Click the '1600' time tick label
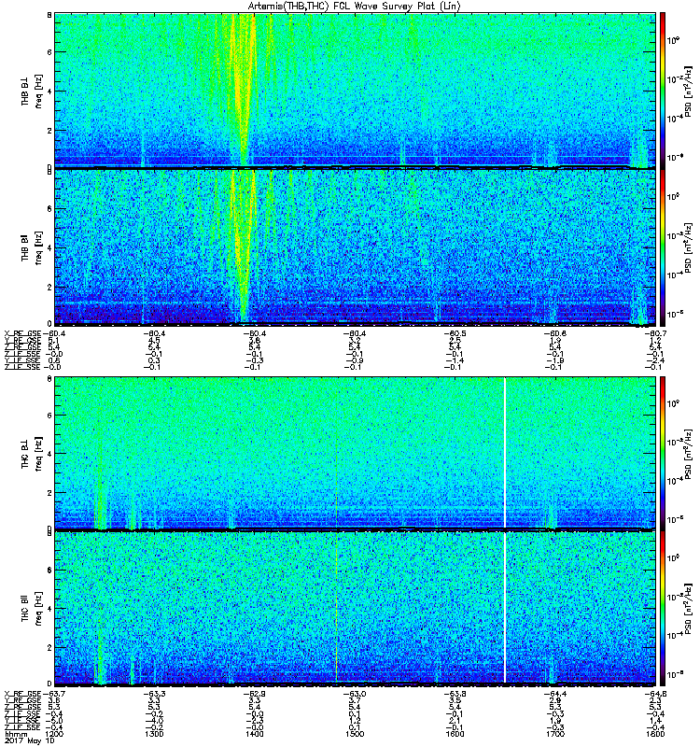The image size is (700, 747). [455, 734]
